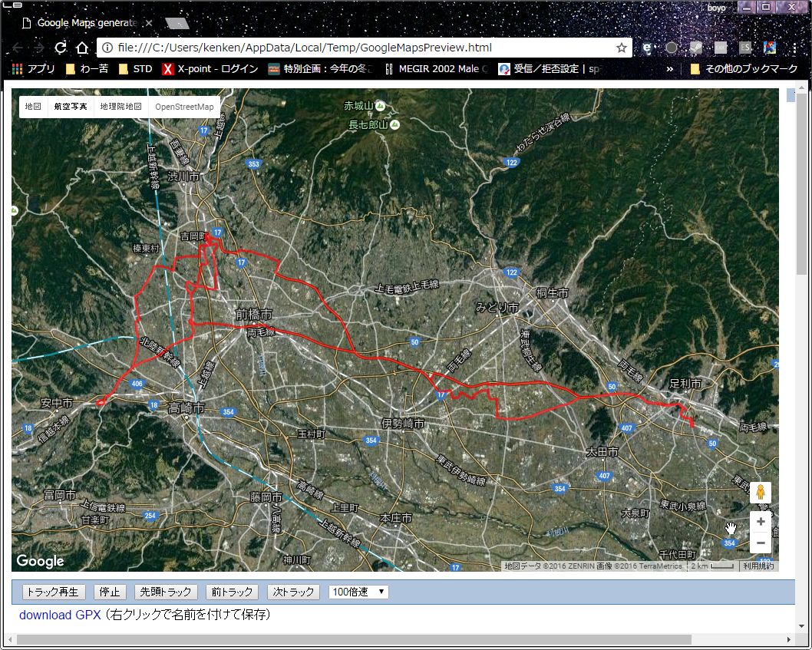812x650 pixels.
Task: Go back with the back arrow
Action: coord(17,48)
